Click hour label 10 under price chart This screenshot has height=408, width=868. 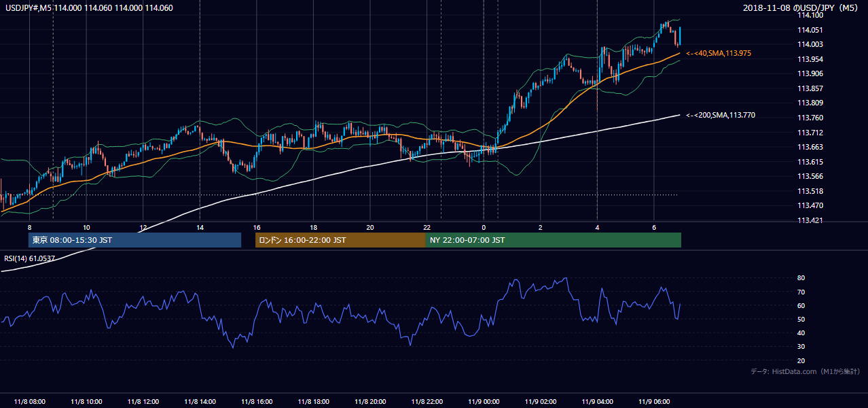tap(86, 227)
